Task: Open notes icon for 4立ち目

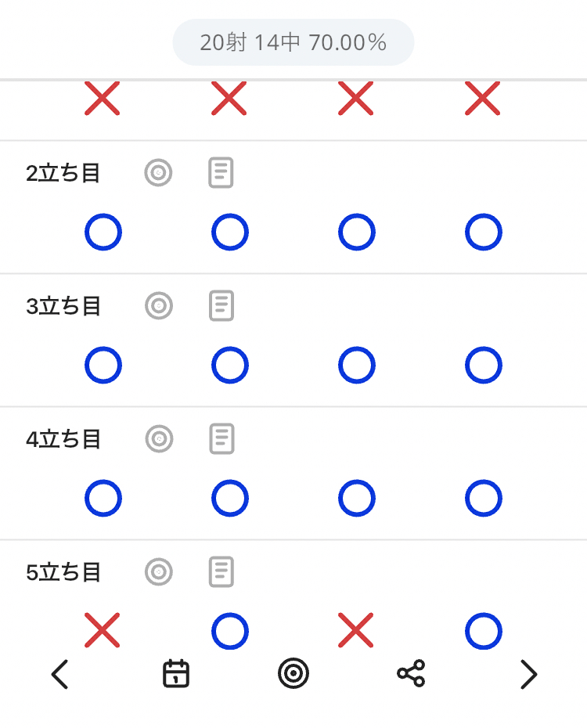Action: point(221,438)
